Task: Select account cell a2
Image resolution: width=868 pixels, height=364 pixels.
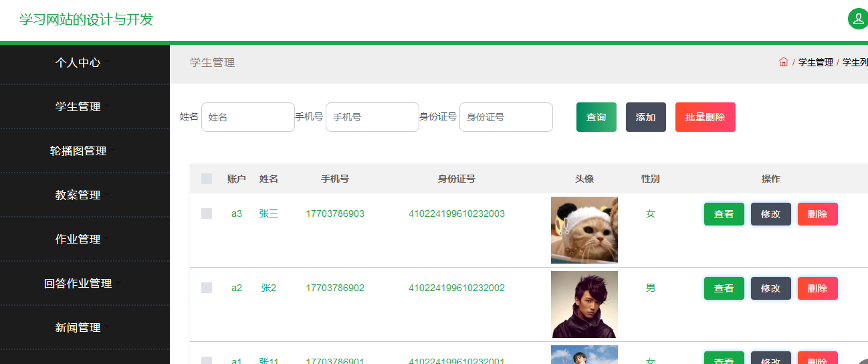Action: click(x=237, y=288)
